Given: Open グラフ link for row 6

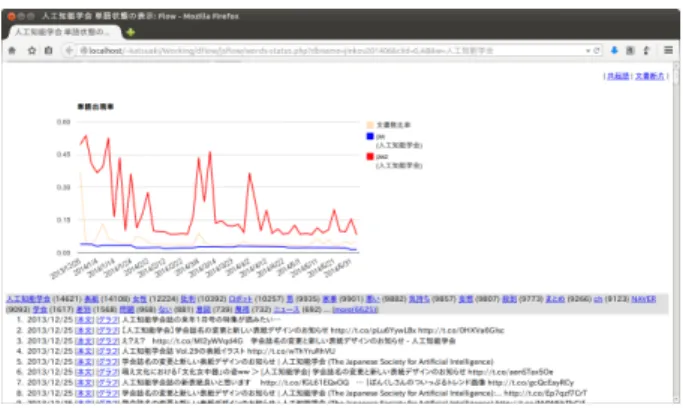Looking at the screenshot, I should pos(108,372).
